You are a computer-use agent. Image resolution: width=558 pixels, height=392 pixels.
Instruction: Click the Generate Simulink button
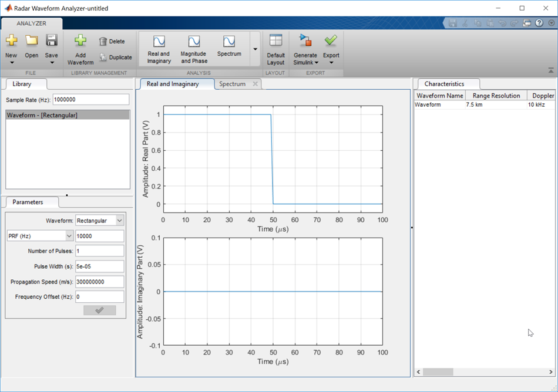coord(305,48)
